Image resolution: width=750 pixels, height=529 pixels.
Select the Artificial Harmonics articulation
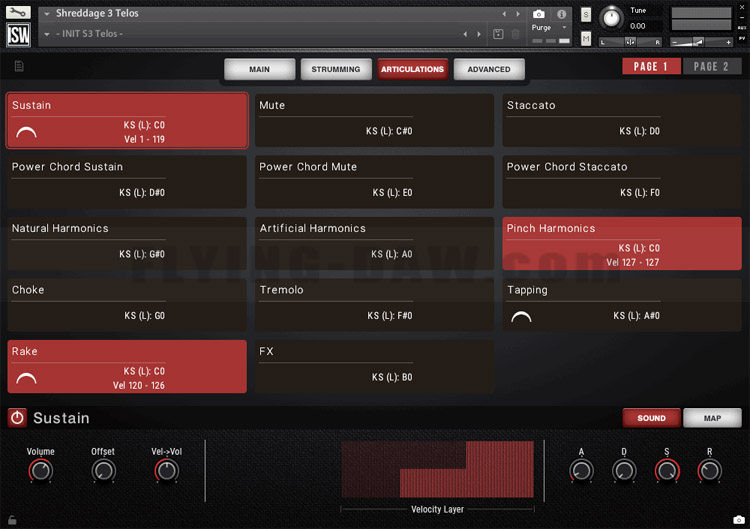click(x=374, y=243)
